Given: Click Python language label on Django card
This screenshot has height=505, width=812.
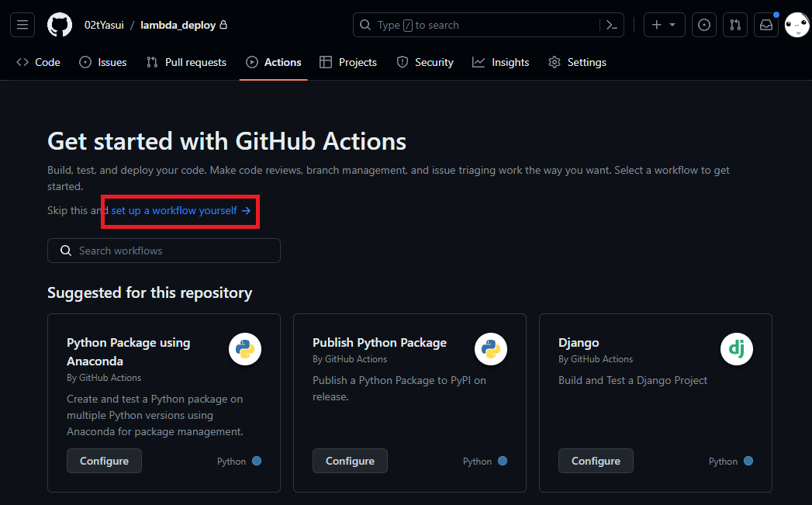Looking at the screenshot, I should 723,462.
